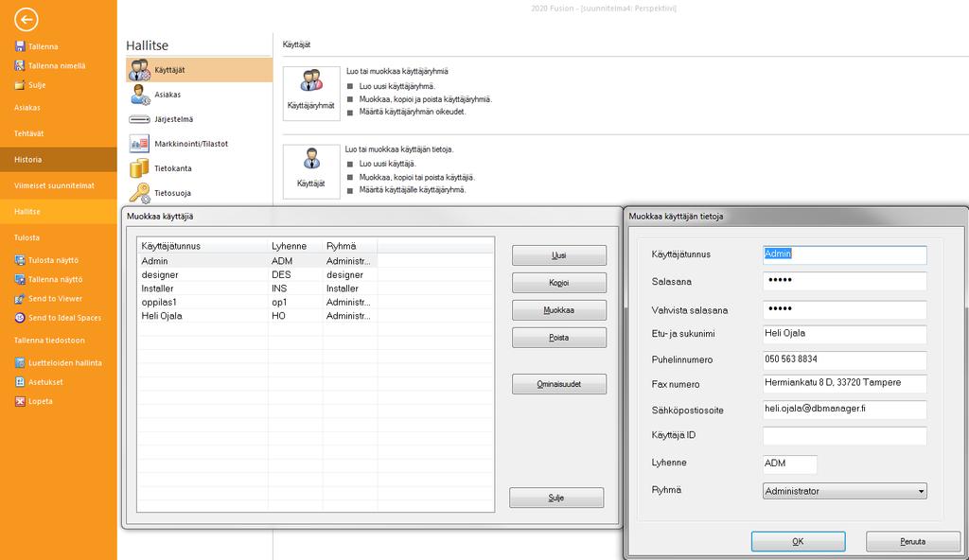Open the Tulosta sidebar menu
This screenshot has height=560, width=969.
coord(58,237)
